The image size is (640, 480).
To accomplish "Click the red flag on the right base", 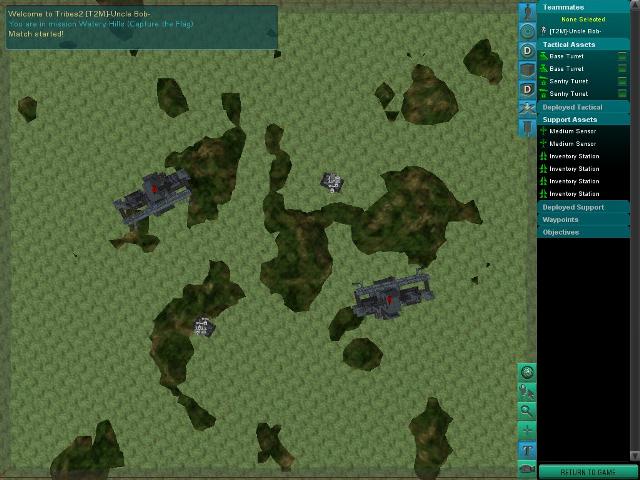I will 389,300.
